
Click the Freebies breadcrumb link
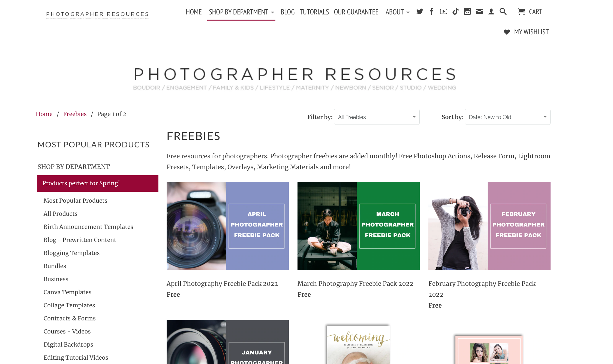pyautogui.click(x=75, y=114)
